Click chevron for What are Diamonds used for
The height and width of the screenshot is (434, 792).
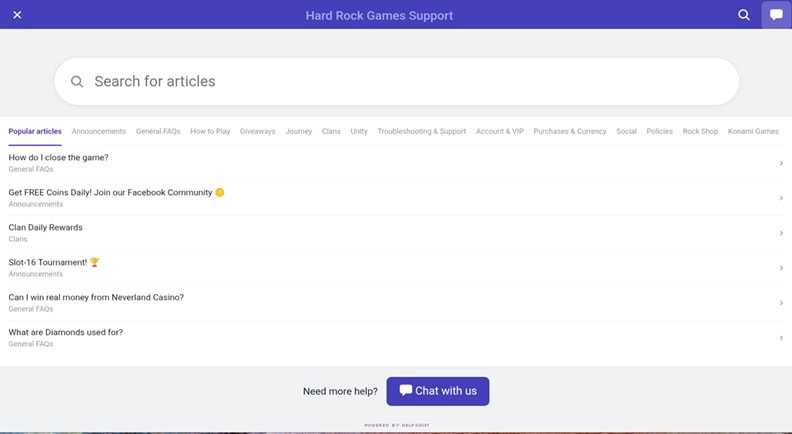tap(780, 338)
